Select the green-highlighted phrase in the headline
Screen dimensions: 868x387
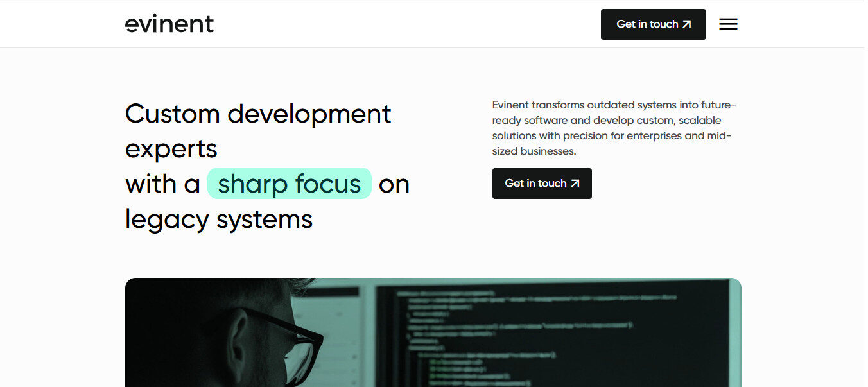pyautogui.click(x=289, y=184)
